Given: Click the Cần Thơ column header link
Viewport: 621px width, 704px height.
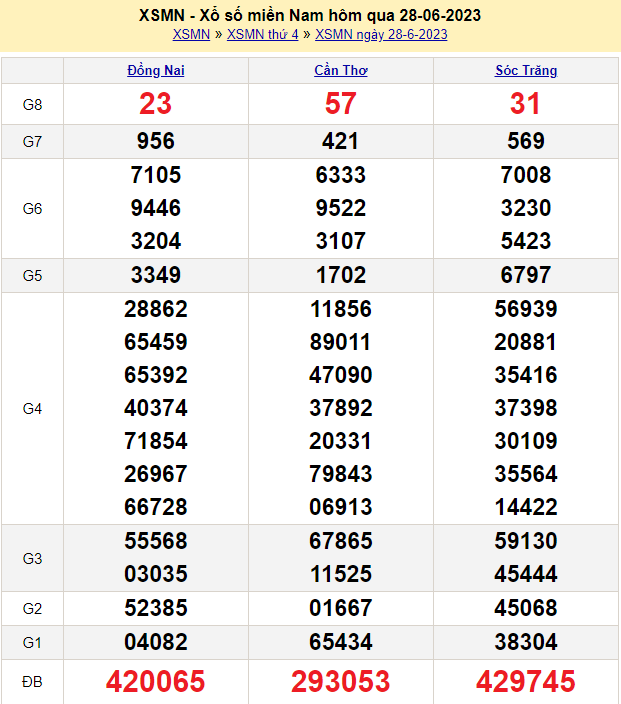Looking at the screenshot, I should [x=340, y=70].
